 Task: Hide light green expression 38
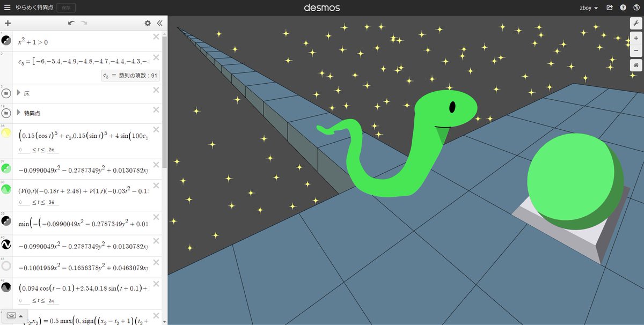coord(6,189)
